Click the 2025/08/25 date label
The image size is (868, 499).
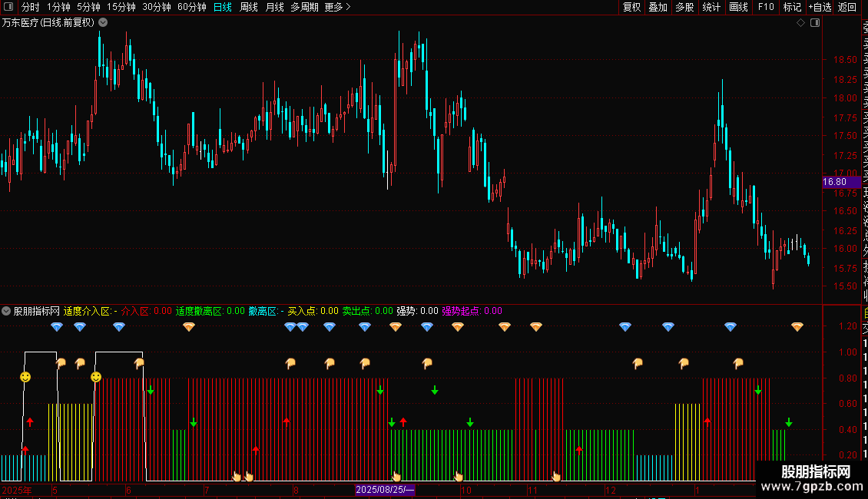tap(385, 490)
